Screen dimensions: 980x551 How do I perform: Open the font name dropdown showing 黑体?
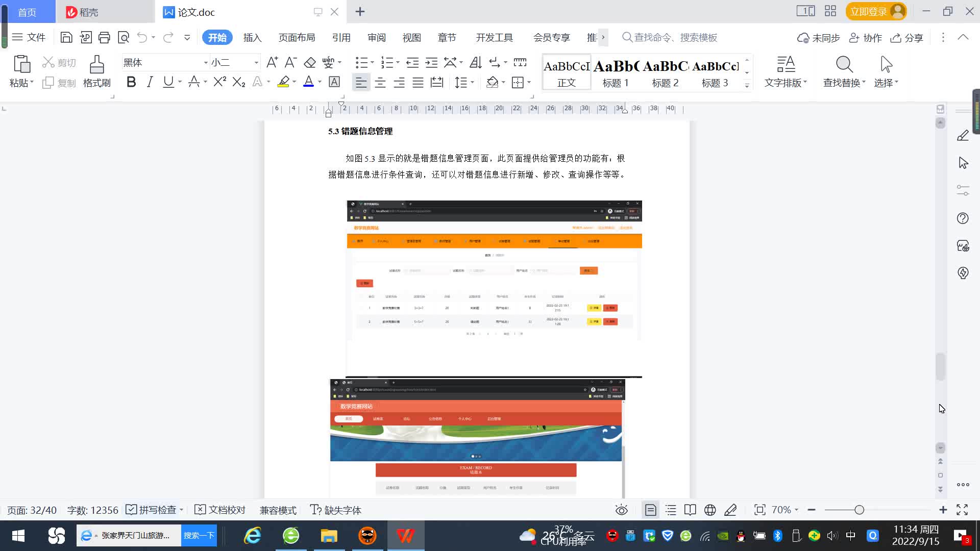pyautogui.click(x=206, y=63)
